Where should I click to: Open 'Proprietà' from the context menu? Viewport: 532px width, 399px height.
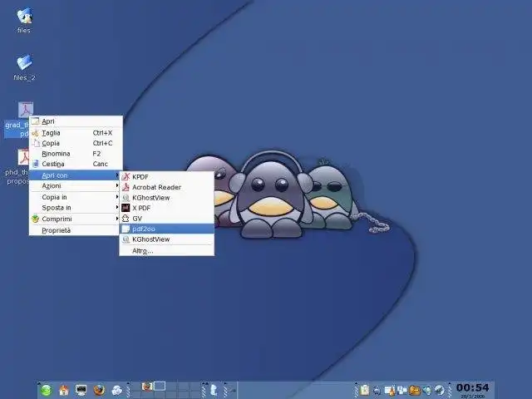[76, 230]
